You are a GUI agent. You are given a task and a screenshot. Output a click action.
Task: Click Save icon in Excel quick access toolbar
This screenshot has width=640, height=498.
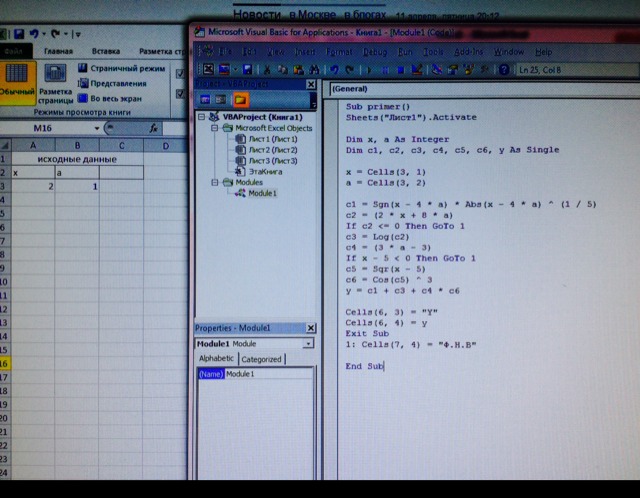point(19,34)
